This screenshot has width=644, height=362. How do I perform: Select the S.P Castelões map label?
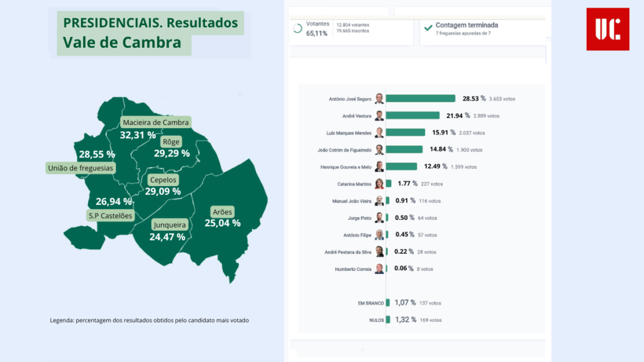(x=110, y=216)
